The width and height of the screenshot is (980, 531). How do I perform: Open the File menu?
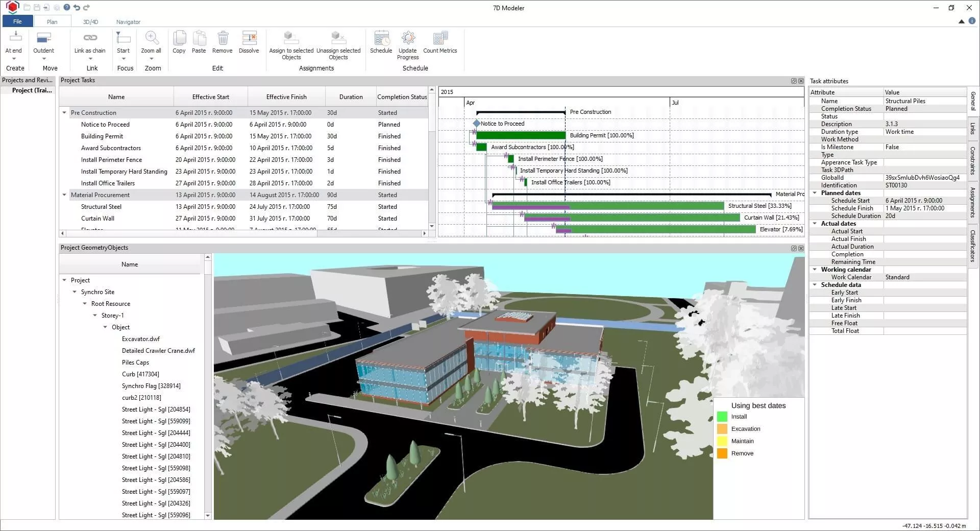17,21
